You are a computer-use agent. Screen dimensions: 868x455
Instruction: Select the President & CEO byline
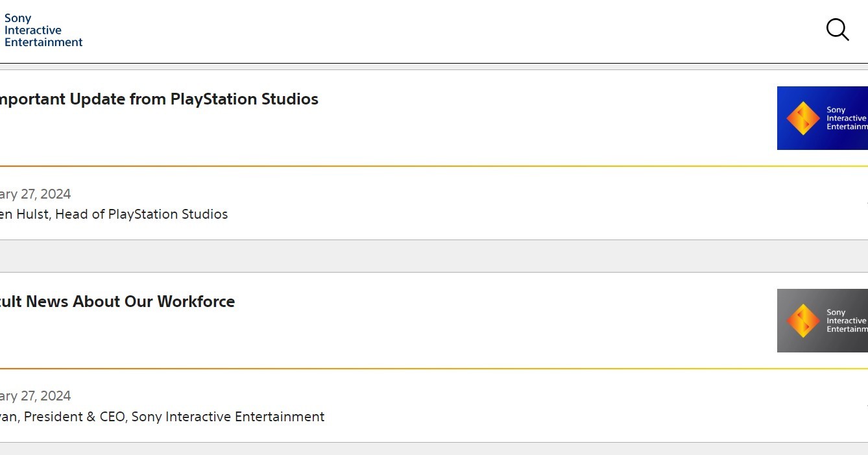point(162,417)
